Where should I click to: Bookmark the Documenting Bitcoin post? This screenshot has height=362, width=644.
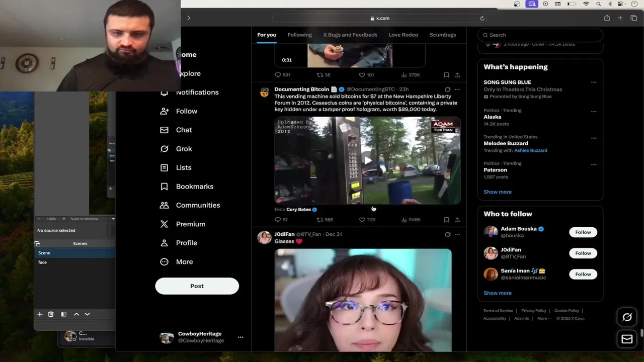(x=446, y=220)
